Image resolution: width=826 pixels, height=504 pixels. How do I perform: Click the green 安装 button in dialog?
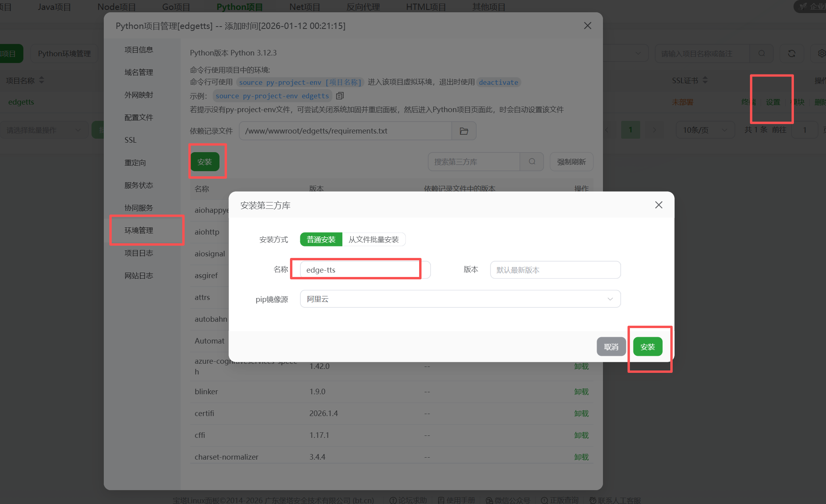647,347
